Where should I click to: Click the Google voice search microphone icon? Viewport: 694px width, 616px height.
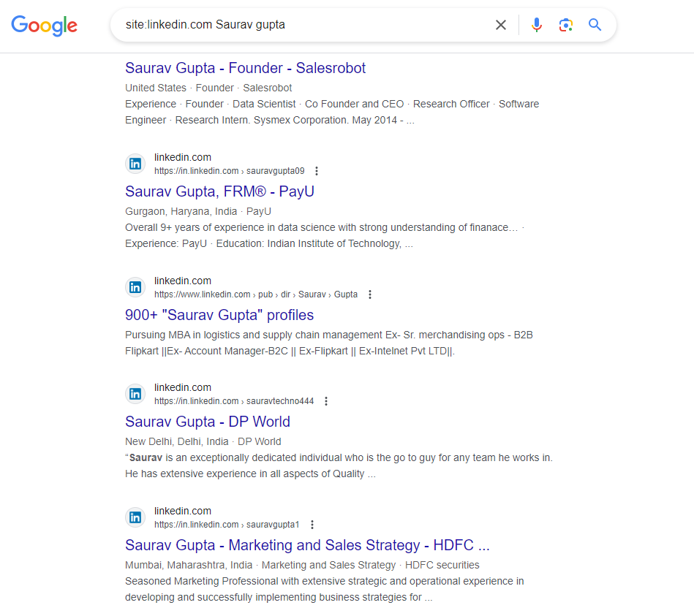point(537,24)
